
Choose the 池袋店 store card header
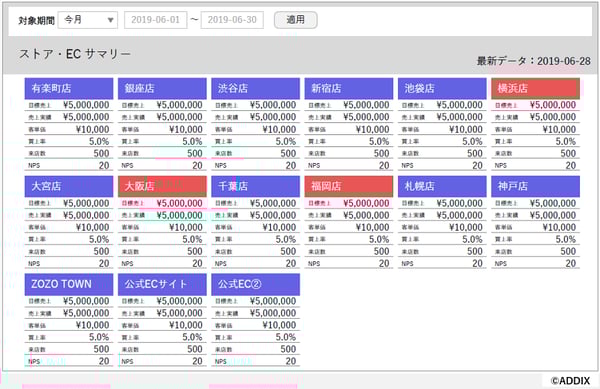click(x=442, y=88)
